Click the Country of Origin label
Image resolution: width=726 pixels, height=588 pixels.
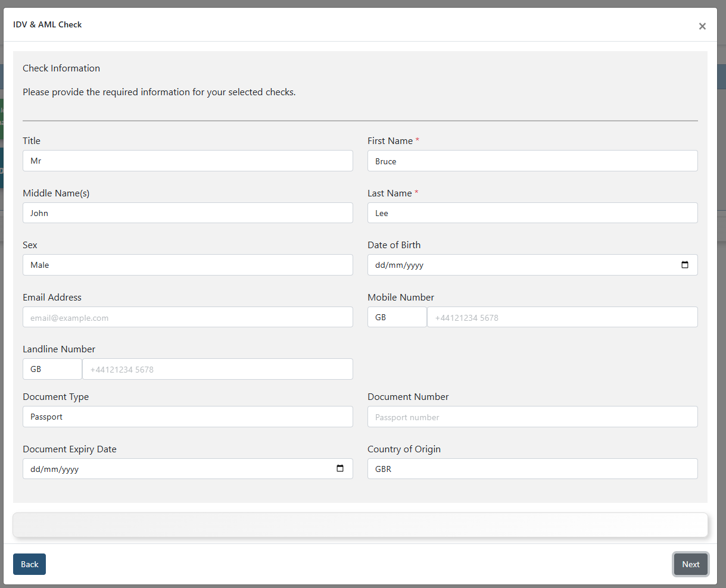click(404, 449)
